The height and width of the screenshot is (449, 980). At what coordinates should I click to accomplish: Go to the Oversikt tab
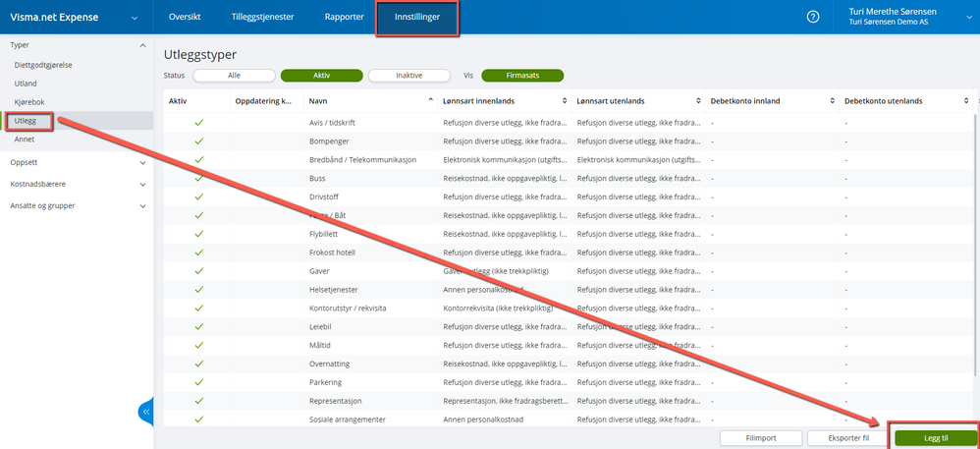185,17
